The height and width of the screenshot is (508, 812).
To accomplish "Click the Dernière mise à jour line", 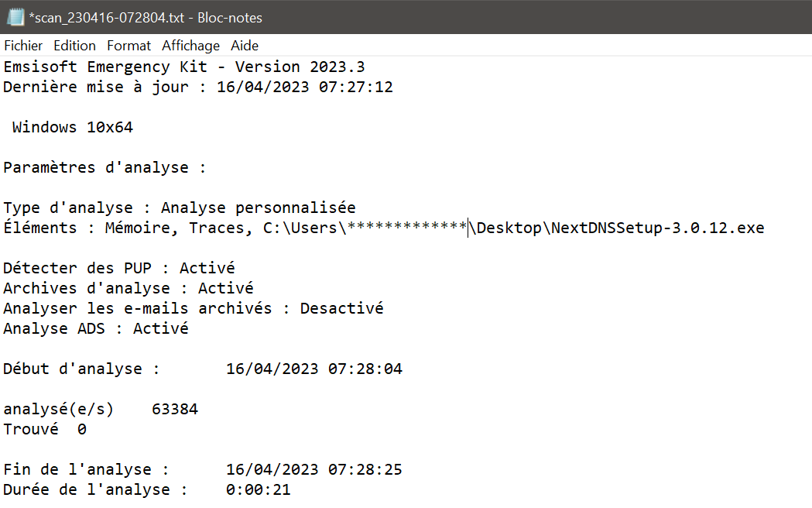I will click(197, 87).
